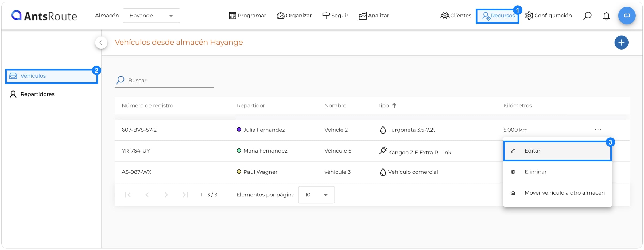The image size is (644, 250).
Task: Click the Organizar gauge icon
Action: tap(280, 16)
